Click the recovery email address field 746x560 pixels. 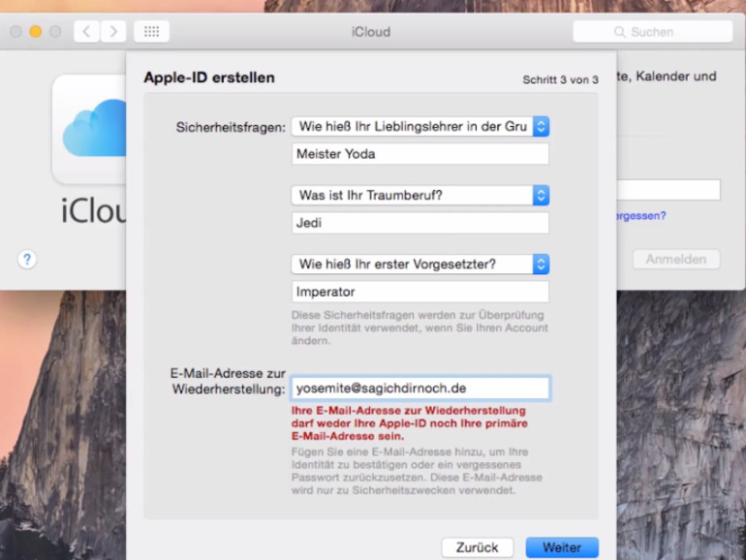[x=420, y=389]
